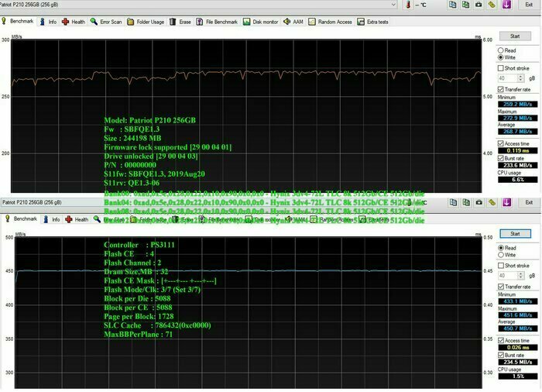Click the speaker AAM icon in upper window
Screen dimensions: 542x392
[x=286, y=22]
